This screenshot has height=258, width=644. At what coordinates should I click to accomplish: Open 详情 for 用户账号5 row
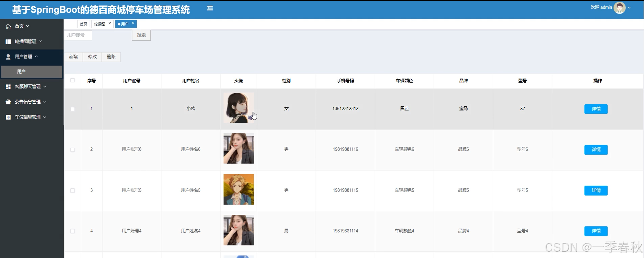596,190
